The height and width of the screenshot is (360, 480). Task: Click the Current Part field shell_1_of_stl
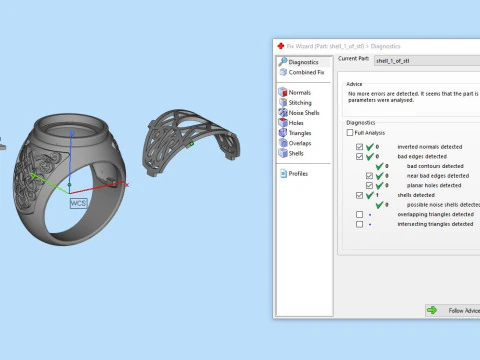coord(427,61)
